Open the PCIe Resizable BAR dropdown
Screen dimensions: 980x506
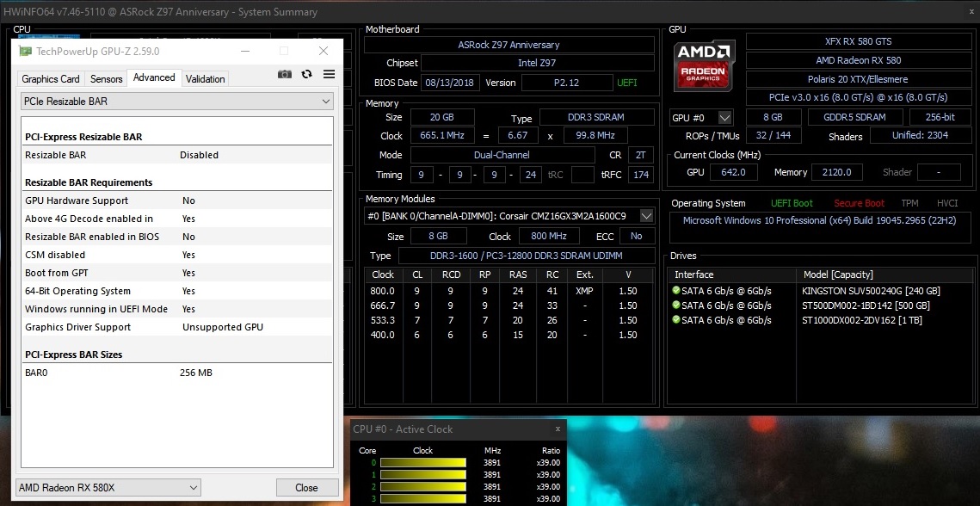tap(177, 102)
